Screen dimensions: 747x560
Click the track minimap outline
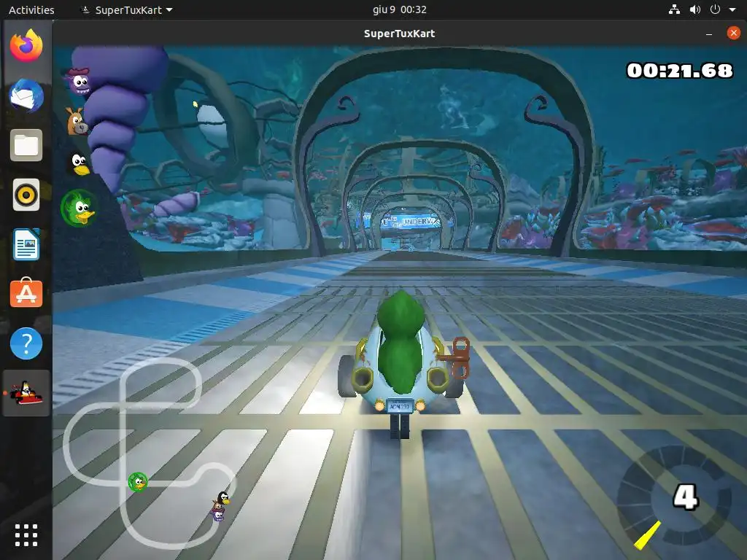coord(149,452)
